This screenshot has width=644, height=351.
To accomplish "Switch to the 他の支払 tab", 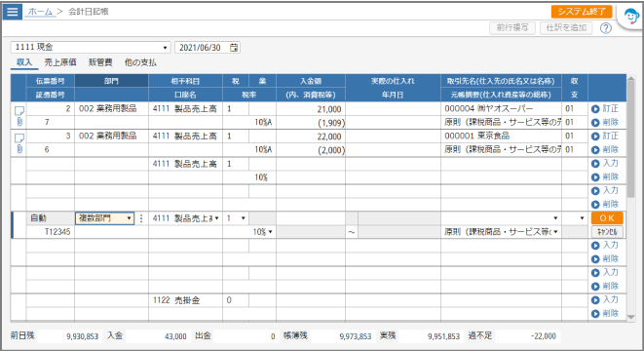I will (140, 62).
